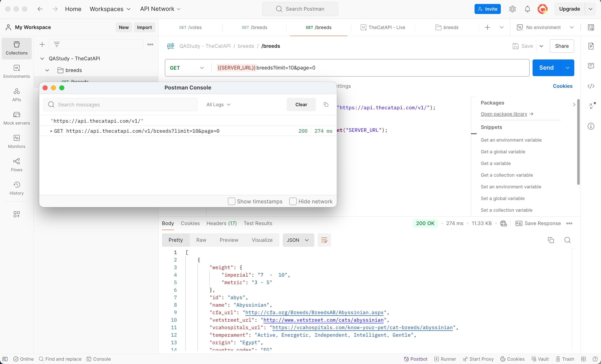Open the request info icon in right sidebar
This screenshot has width=601, height=364.
pos(591,126)
